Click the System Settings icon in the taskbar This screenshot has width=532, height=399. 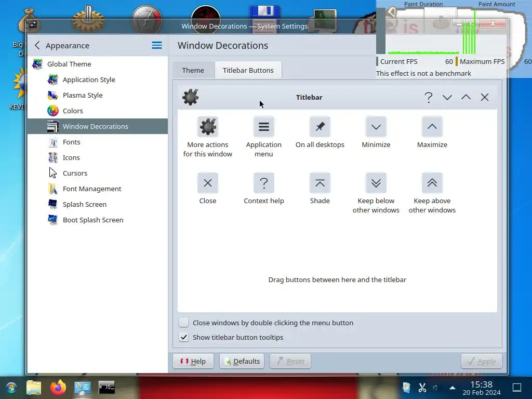(82, 388)
